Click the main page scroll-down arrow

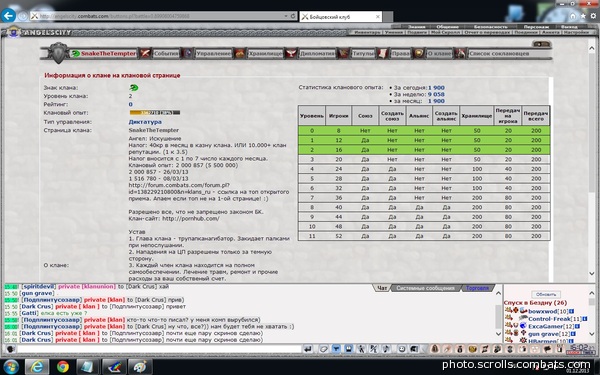pyautogui.click(x=592, y=274)
